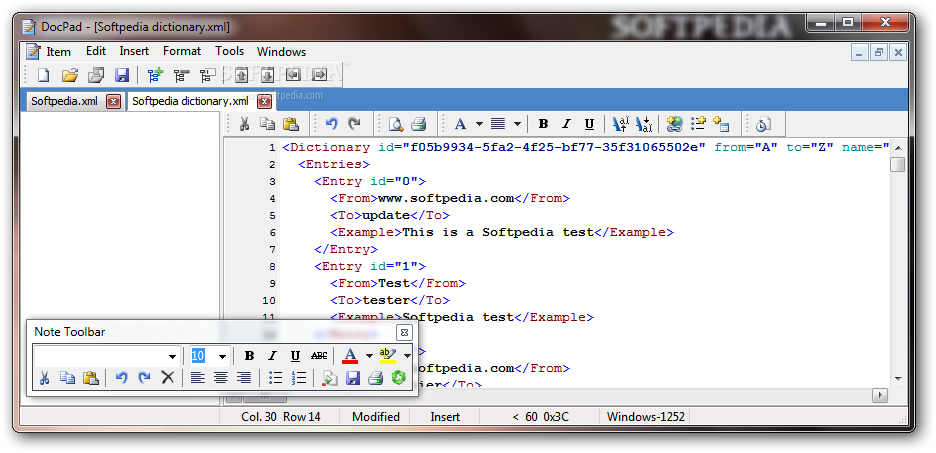Click the green refresh icon in Note Toolbar
Screen dimensions: 936x453
pyautogui.click(x=398, y=377)
